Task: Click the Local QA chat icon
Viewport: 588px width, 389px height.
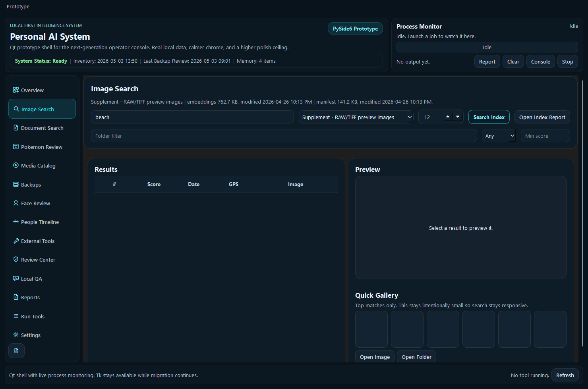Action: click(16, 278)
